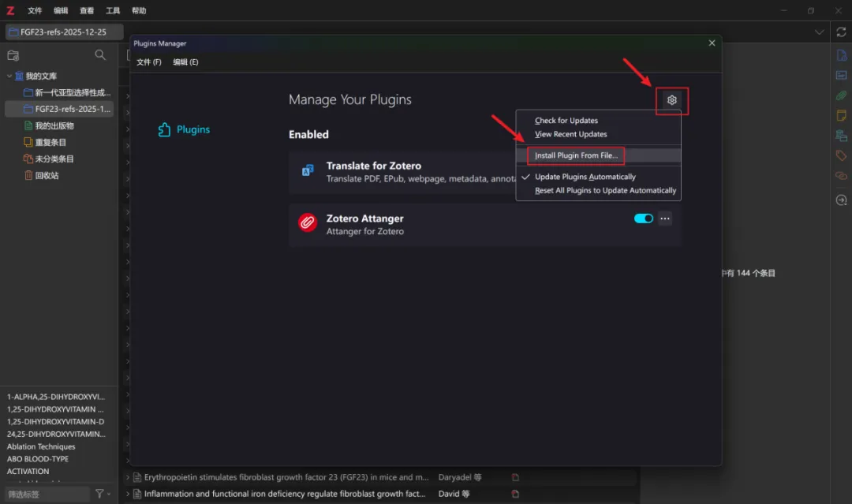Open 重复条目 in the library tree
Image resolution: width=852 pixels, height=504 pixels.
pos(45,142)
